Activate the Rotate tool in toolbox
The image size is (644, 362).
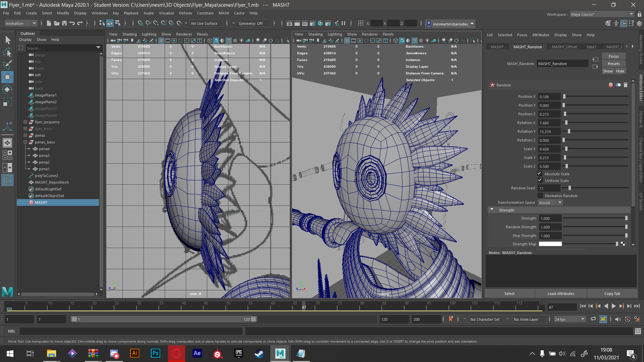7,89
